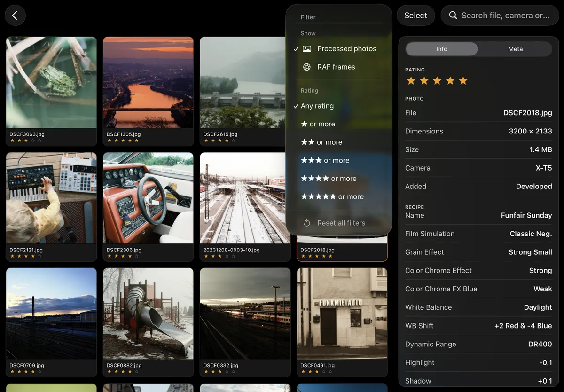
Task: Click first rating star in Info panel
Action: [x=411, y=81]
